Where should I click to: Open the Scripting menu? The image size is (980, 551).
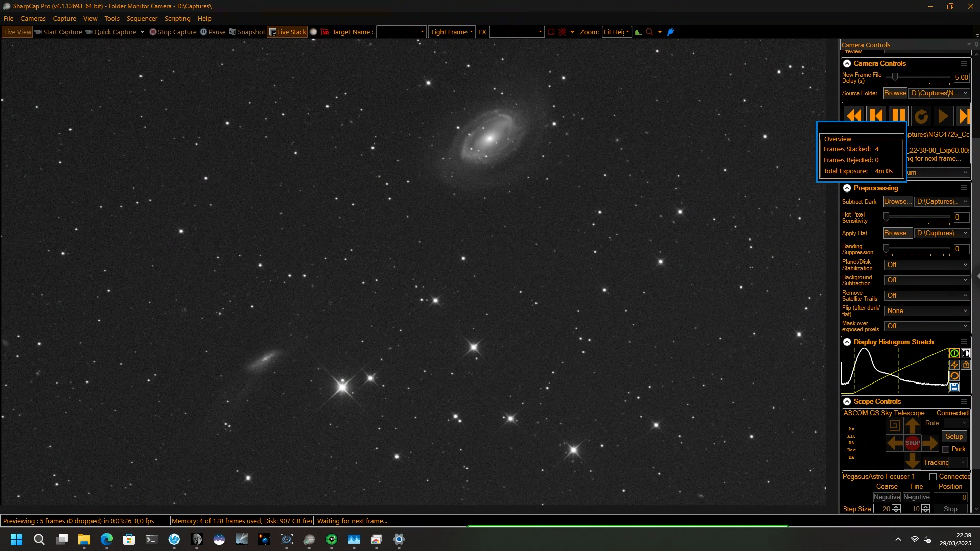[177, 19]
